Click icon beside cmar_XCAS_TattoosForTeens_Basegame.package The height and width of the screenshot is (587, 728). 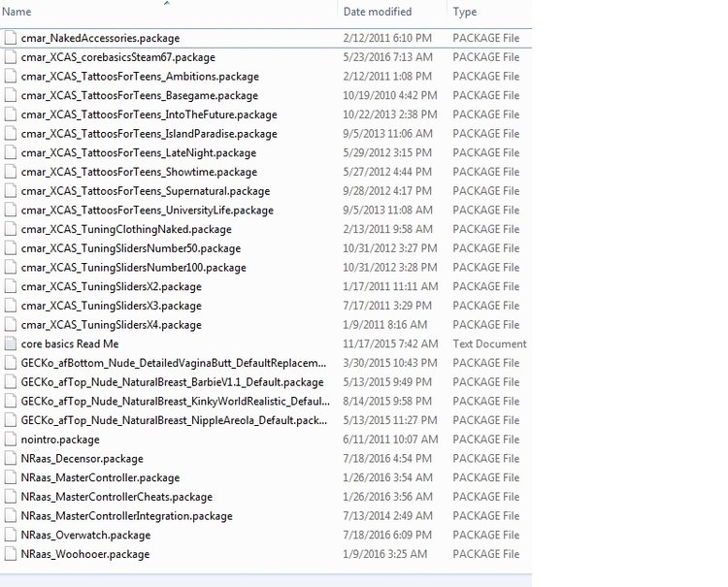tap(11, 95)
